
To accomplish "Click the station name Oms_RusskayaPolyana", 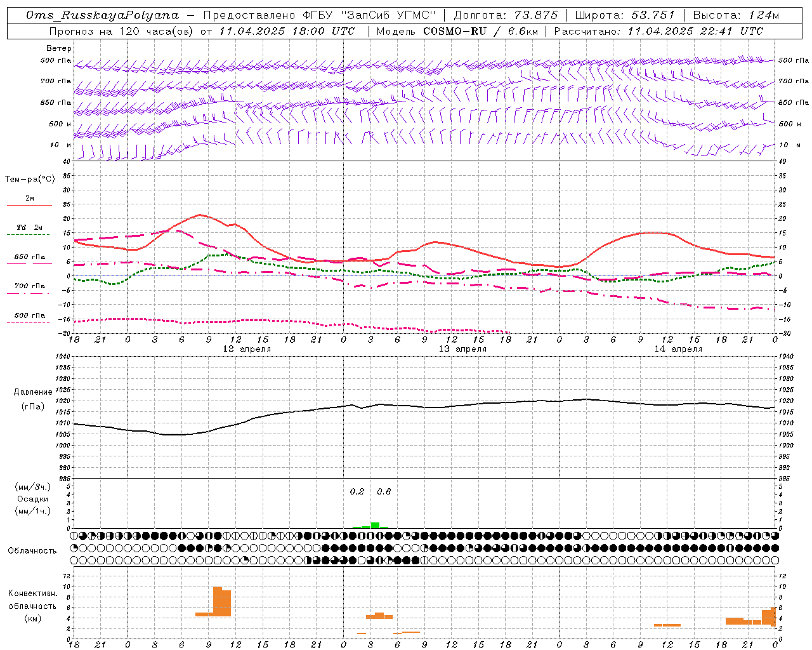I will pos(103,15).
